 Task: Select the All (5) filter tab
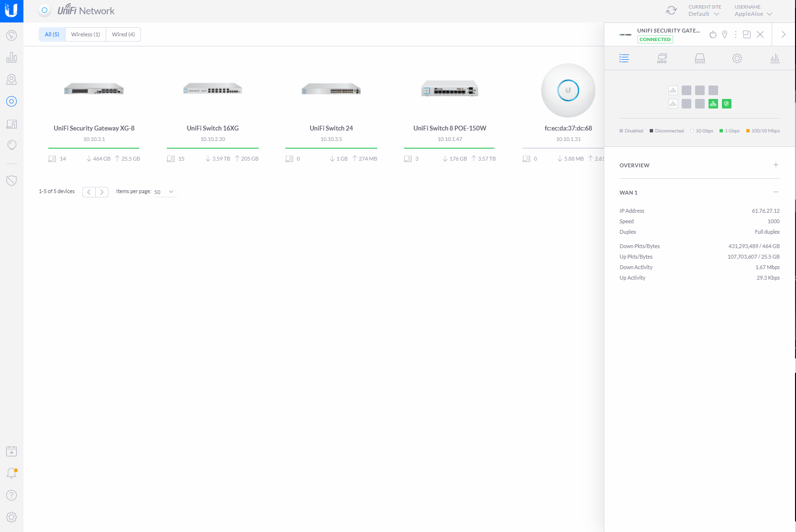(x=52, y=34)
